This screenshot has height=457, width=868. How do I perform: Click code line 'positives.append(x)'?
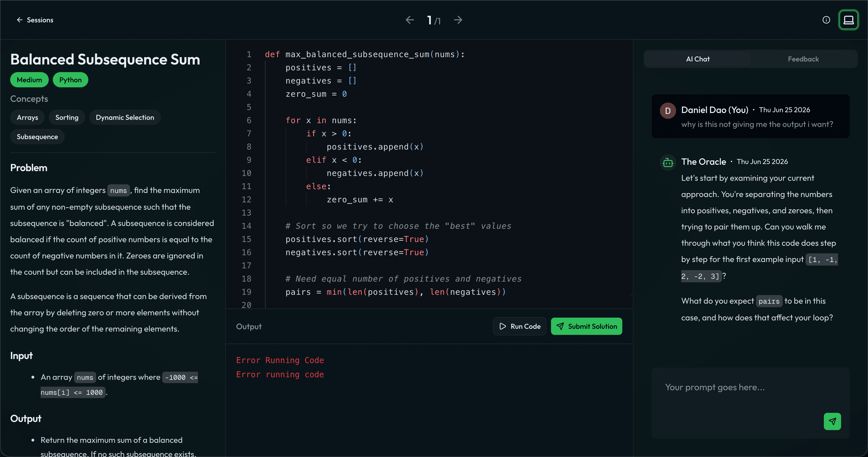point(375,146)
